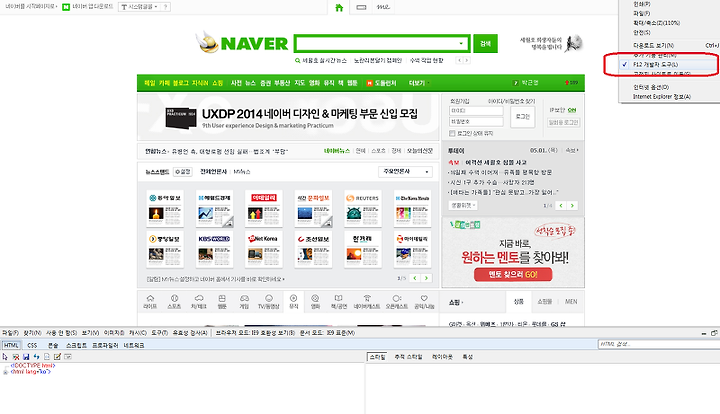Viewport: 720px width, 414px height.
Task: Switch to the CSS tab in developer tools
Action: coord(32,345)
